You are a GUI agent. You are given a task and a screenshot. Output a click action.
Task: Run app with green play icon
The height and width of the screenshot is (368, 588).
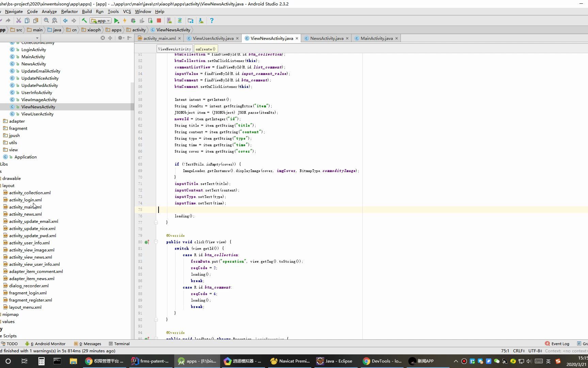tap(116, 21)
